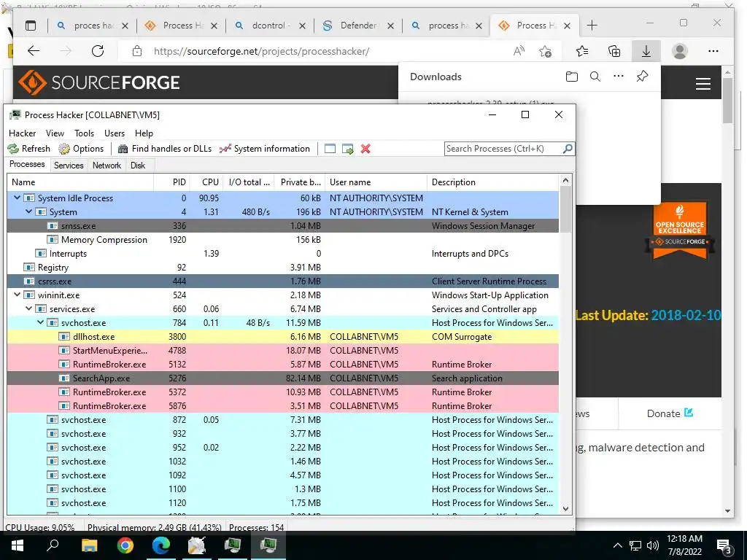Open the Edge Favorites list icon
Image resolution: width=747 pixels, height=560 pixels.
pos(581,51)
